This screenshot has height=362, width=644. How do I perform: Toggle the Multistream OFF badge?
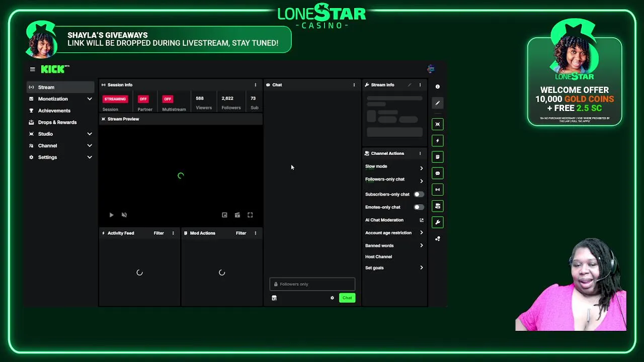tap(168, 99)
